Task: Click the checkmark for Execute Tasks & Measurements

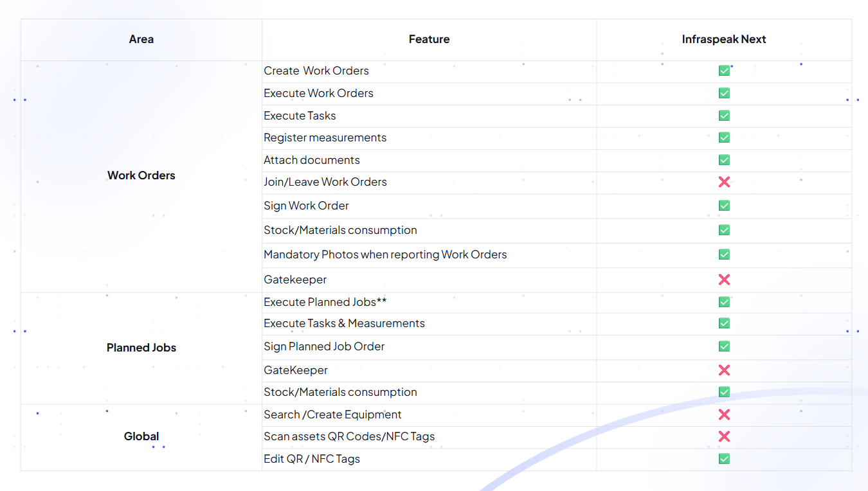Action: [724, 323]
